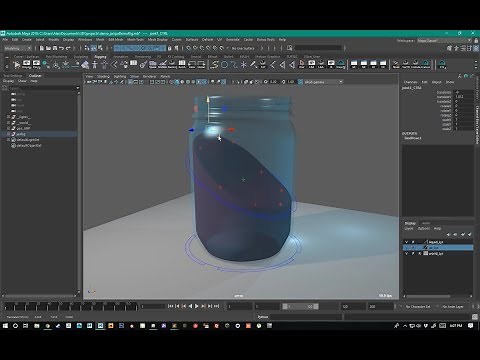Switch to the Animation shelf tab
The image size is (480, 360).
(120, 57)
